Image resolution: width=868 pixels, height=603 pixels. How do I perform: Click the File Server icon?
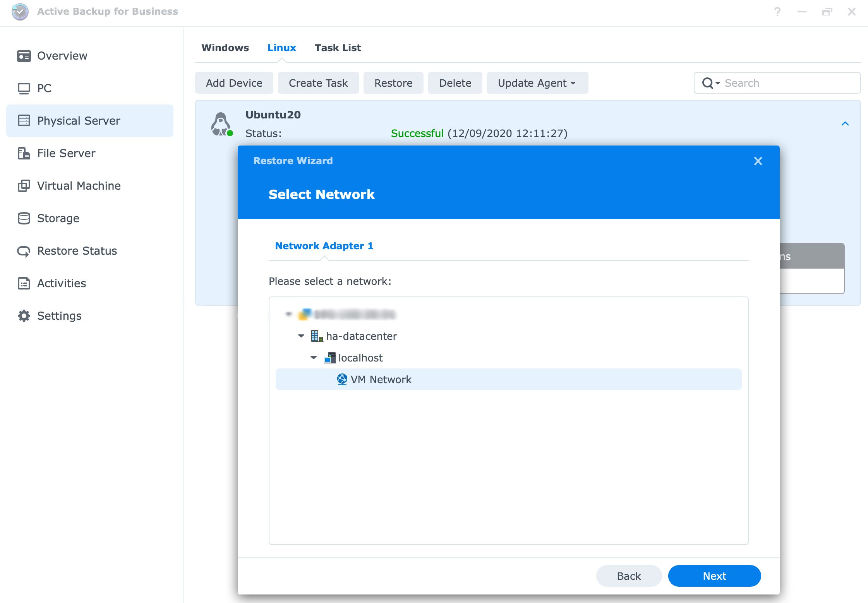24,154
